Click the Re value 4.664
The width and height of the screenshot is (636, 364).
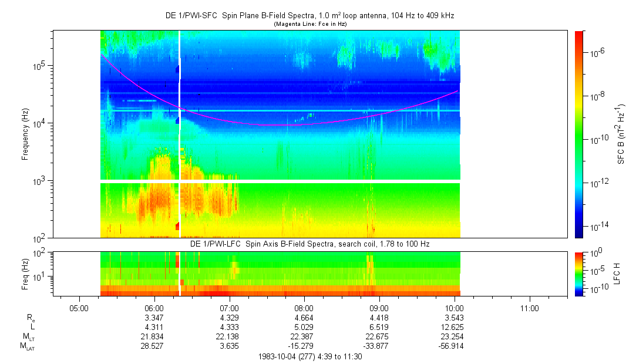[x=304, y=318]
